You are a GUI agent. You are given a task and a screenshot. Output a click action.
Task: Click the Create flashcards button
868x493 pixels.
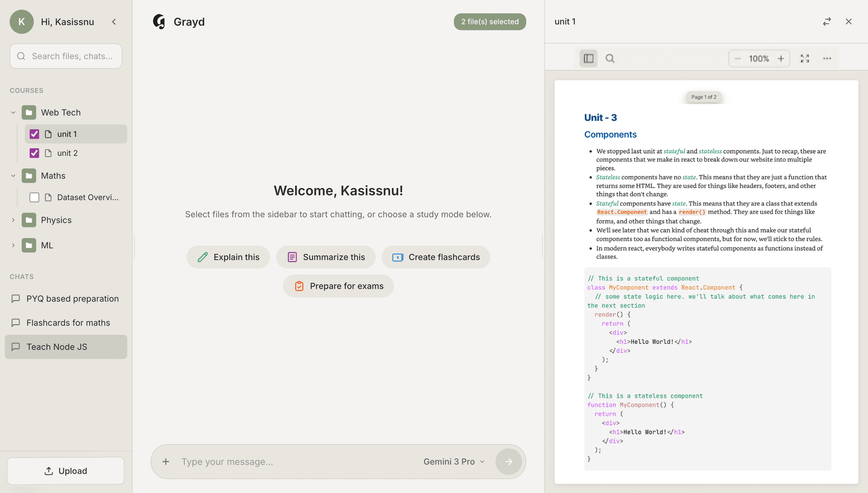[x=435, y=257]
